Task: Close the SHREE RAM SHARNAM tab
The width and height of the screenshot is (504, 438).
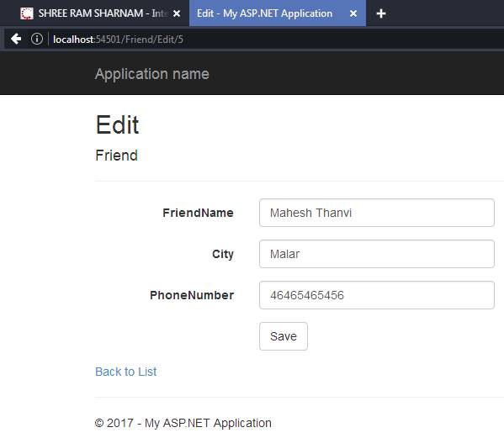Action: [177, 13]
